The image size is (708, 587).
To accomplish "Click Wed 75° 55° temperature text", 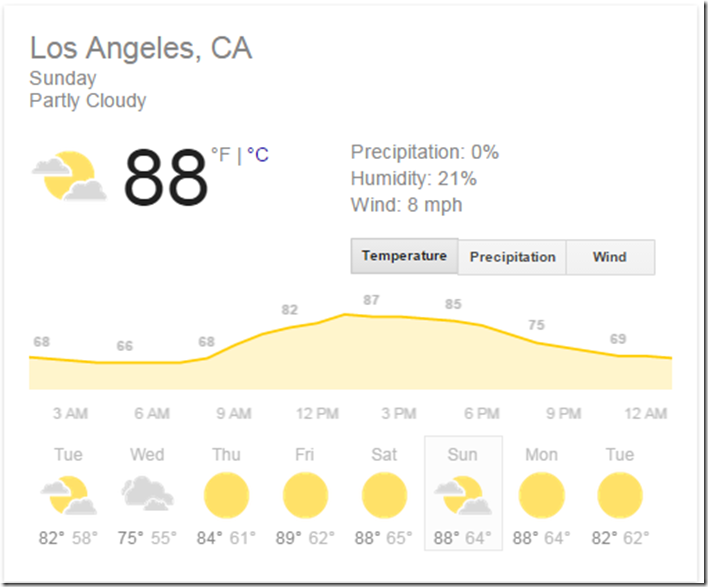I will click(147, 538).
